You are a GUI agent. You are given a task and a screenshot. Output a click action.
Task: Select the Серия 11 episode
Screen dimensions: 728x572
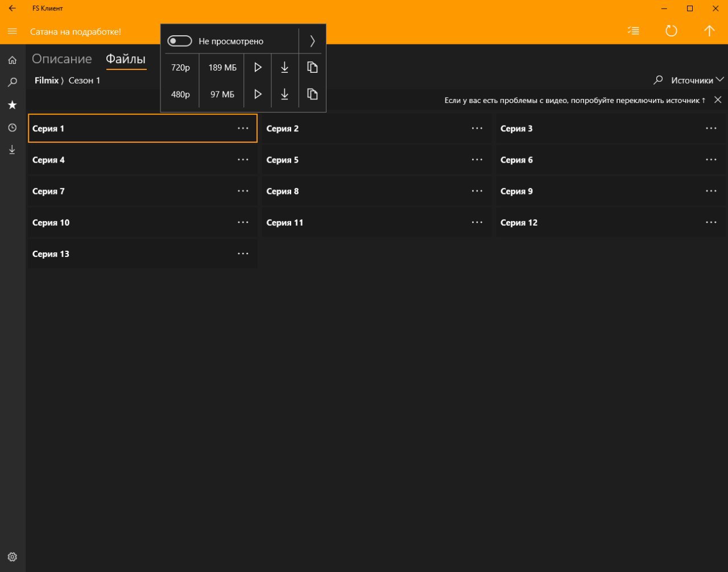(377, 222)
